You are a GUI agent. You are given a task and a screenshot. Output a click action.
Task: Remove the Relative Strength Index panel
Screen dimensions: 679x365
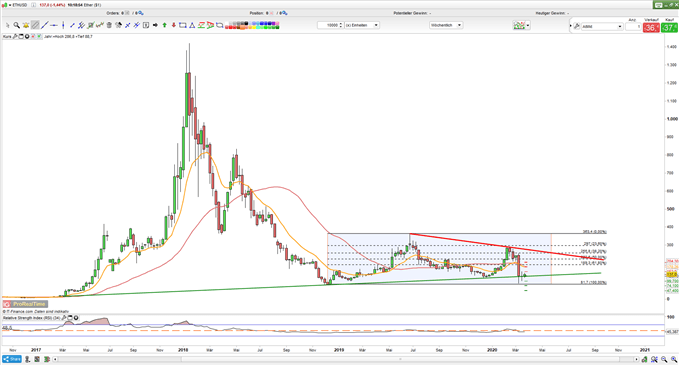pos(76,318)
